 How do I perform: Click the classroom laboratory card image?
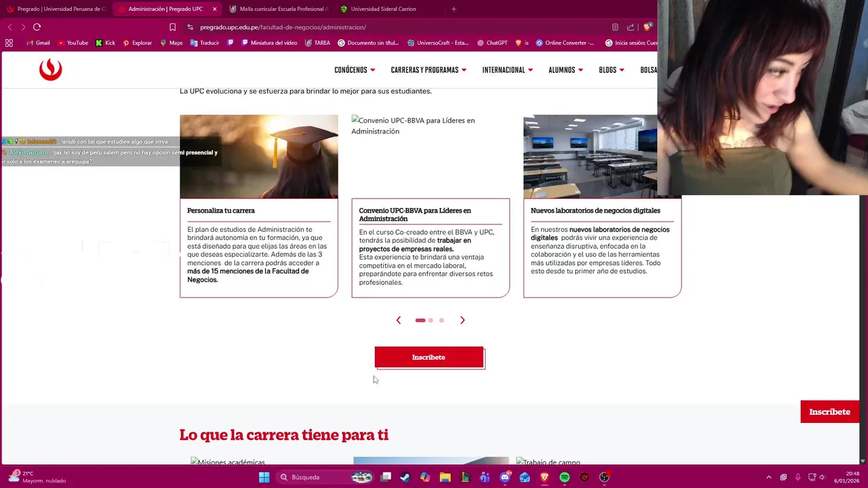(590, 157)
